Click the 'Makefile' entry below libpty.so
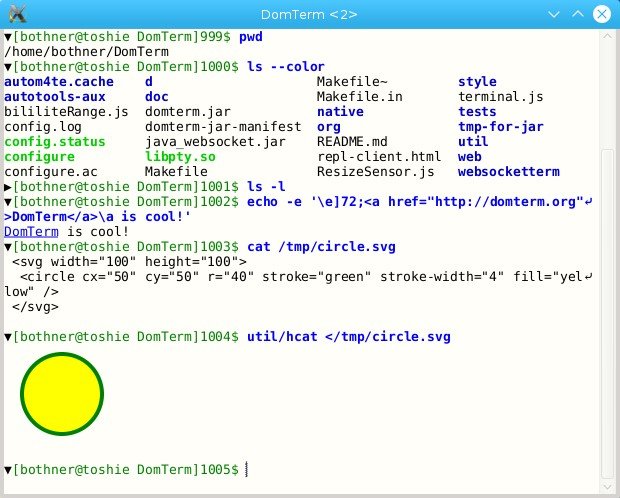Screen dimensions: 620x498 click(176, 172)
